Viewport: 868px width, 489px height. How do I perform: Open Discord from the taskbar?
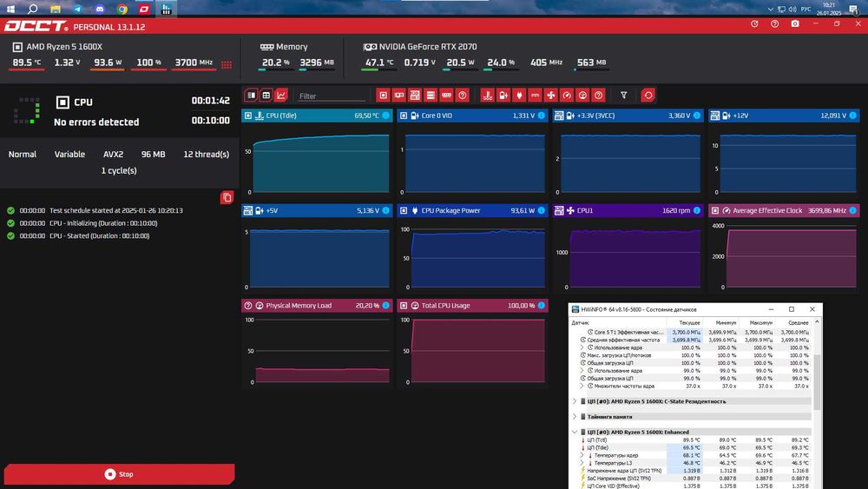[x=100, y=9]
